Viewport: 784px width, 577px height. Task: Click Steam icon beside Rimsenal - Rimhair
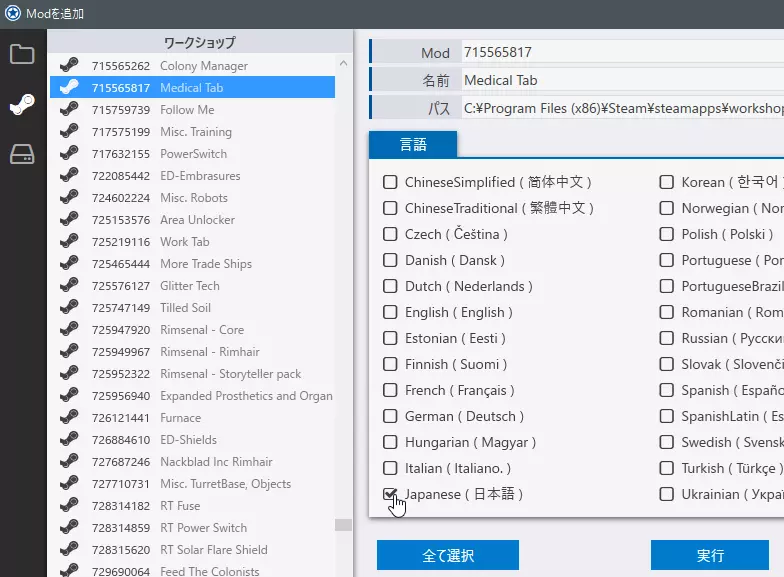[x=69, y=352]
